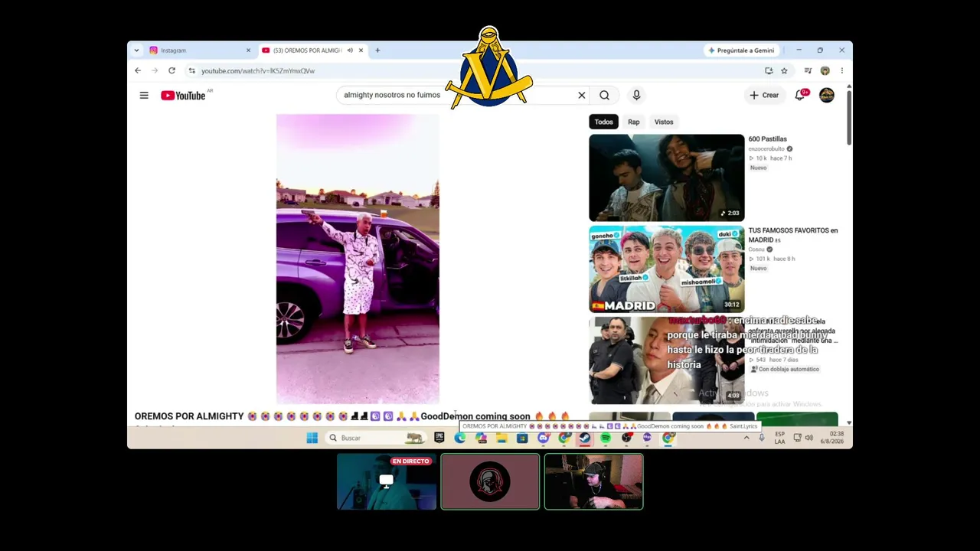Switch ESP LAA keyboard language

click(779, 438)
